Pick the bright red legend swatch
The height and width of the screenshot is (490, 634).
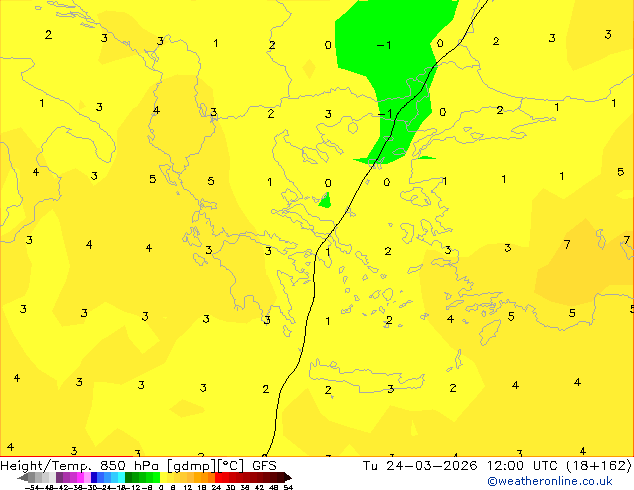pyautogui.click(x=218, y=477)
